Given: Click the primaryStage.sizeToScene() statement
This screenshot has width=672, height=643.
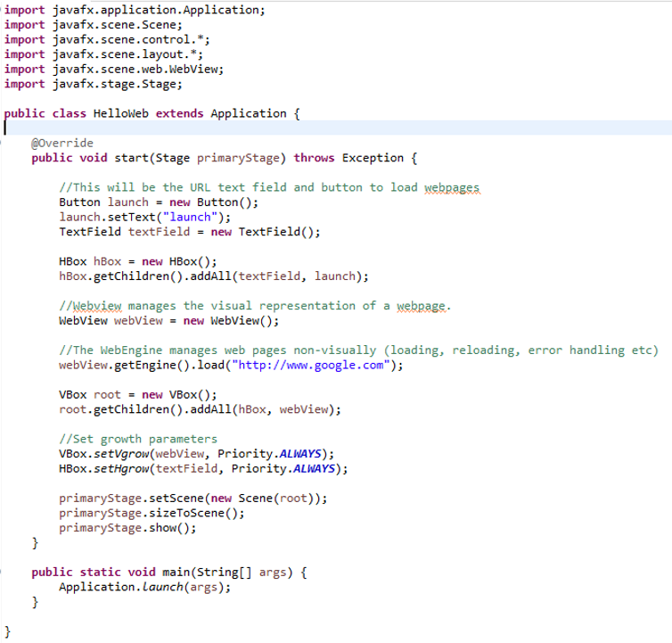Looking at the screenshot, I should (x=151, y=513).
